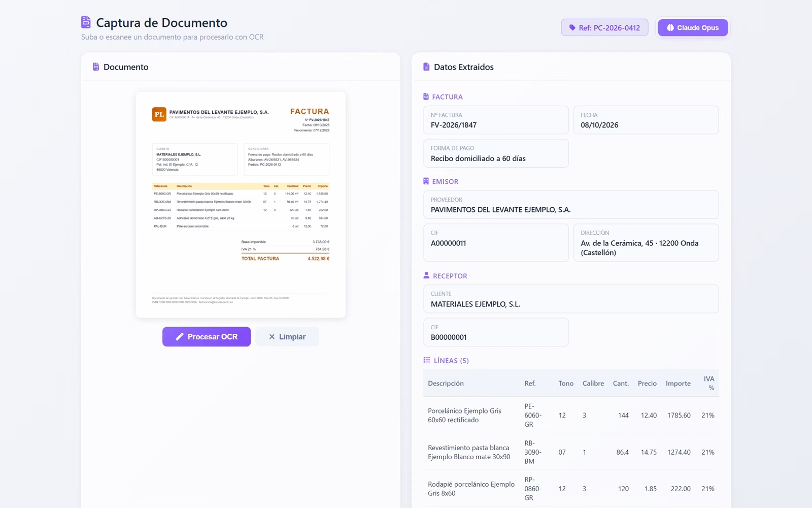Click the file icon next to Datos Extraidos
This screenshot has width=812, height=508.
(x=426, y=67)
